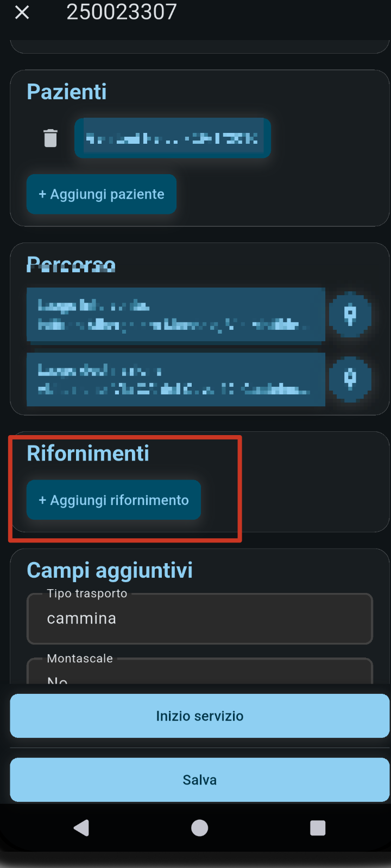This screenshot has height=868, width=391.
Task: Tap the Rifornimenti section heading
Action: [x=88, y=453]
